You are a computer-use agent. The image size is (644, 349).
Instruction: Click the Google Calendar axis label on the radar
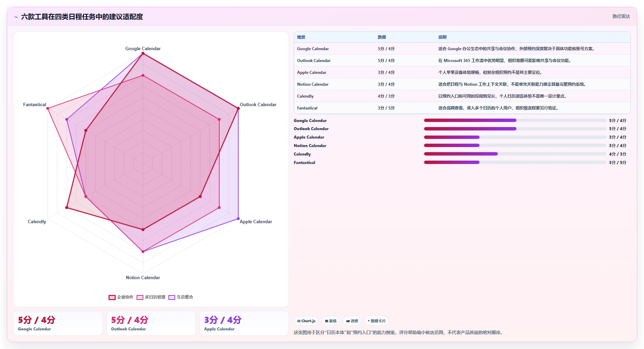143,48
